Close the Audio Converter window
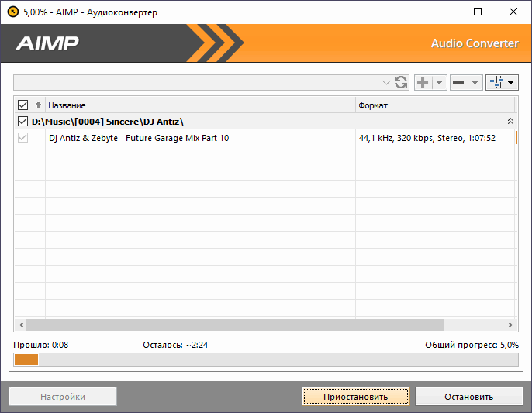The image size is (532, 413). pos(513,12)
